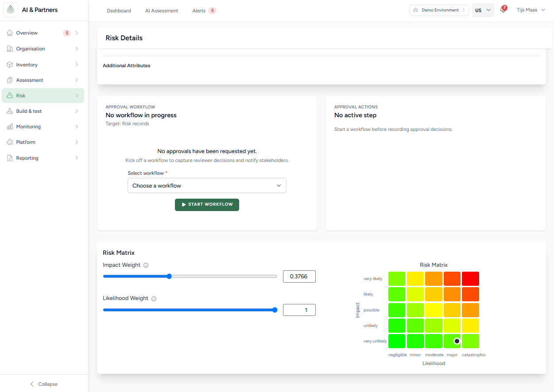Click the Monitoring bar chart icon
The width and height of the screenshot is (554, 392).
(x=10, y=127)
